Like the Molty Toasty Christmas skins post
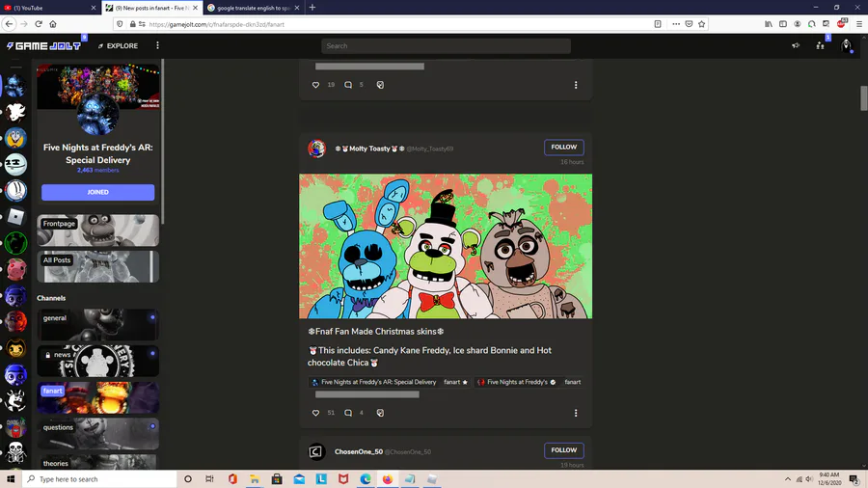Viewport: 868px width, 488px height. [315, 413]
